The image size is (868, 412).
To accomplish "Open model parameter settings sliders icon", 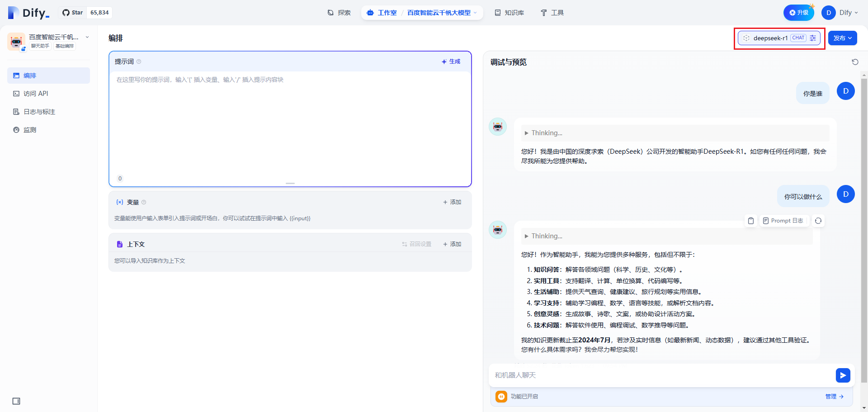I will pyautogui.click(x=813, y=38).
